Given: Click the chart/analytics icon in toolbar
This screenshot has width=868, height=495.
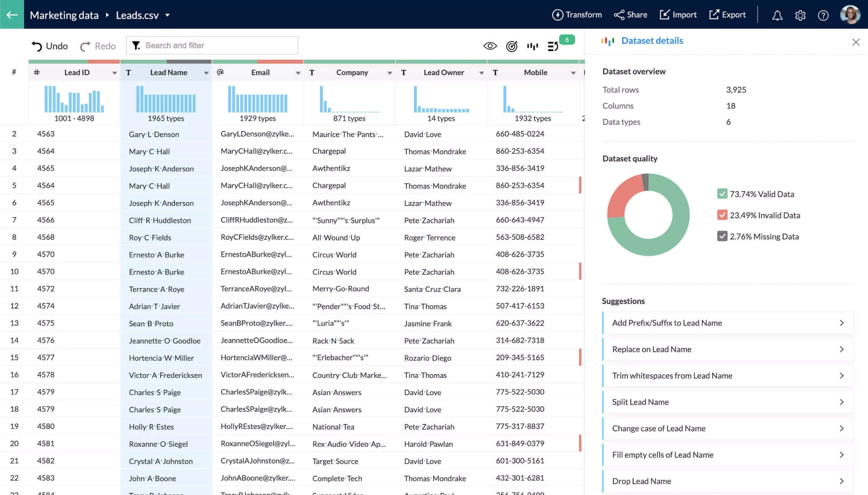Looking at the screenshot, I should click(x=532, y=46).
